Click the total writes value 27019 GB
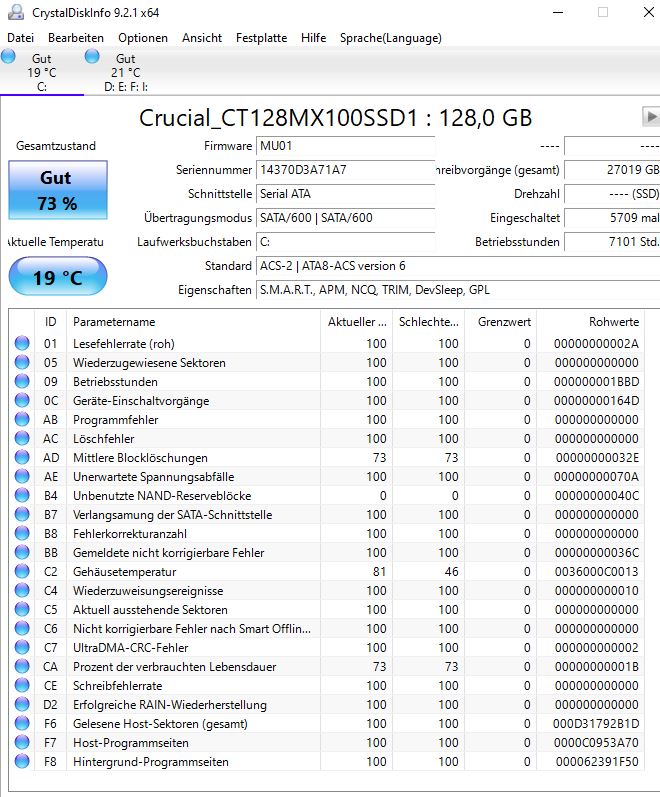Image resolution: width=660 pixels, height=797 pixels. 612,170
